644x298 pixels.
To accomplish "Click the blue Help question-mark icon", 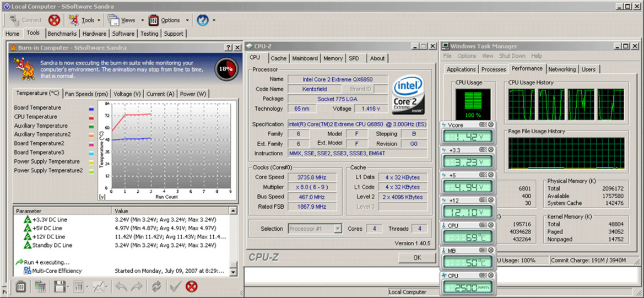I will [x=203, y=20].
